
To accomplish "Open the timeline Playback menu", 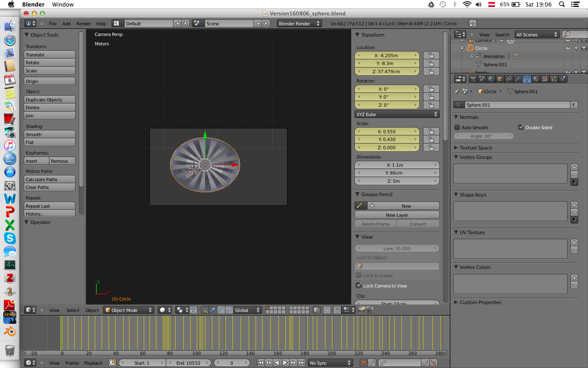I will [x=94, y=363].
